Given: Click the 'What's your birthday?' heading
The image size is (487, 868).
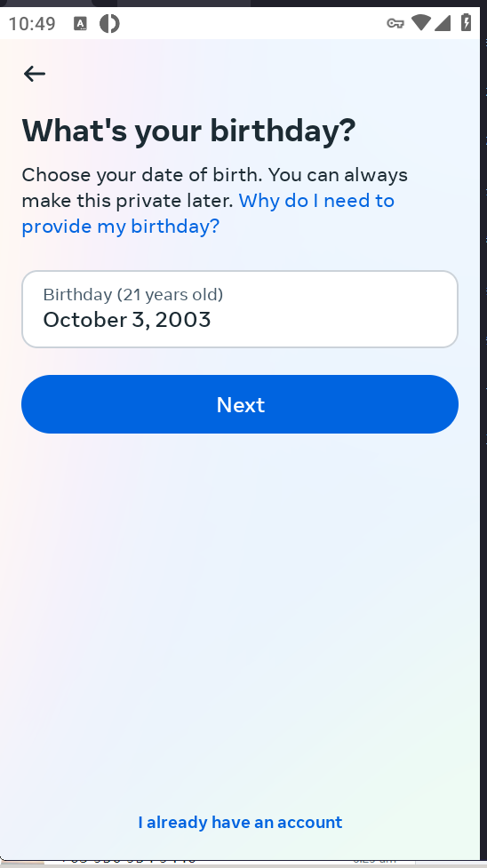Looking at the screenshot, I should pyautogui.click(x=188, y=131).
